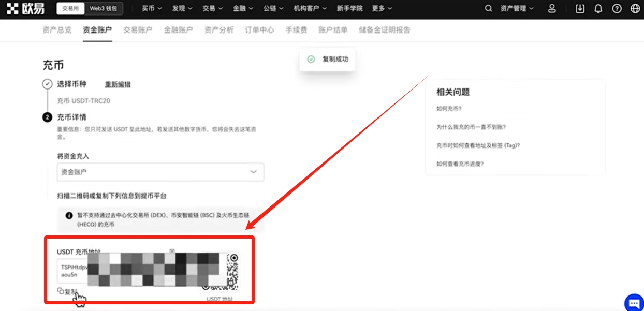
Task: Click the 相关问题 heading
Action: click(x=453, y=92)
